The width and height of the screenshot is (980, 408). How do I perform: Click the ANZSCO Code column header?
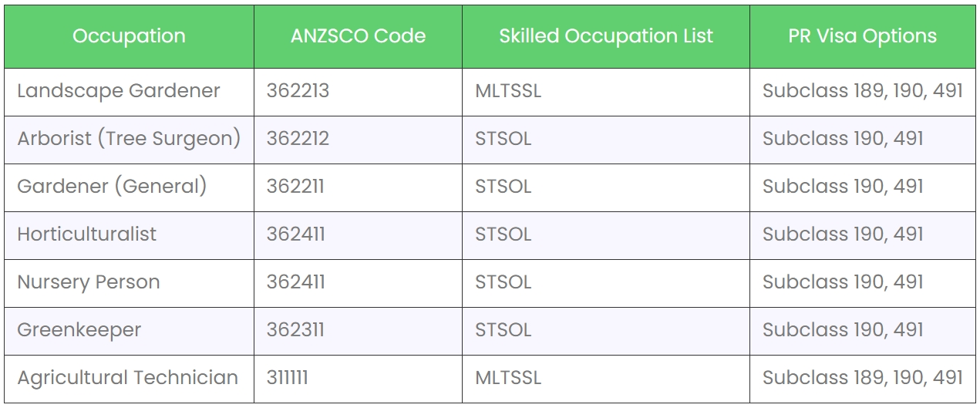tap(358, 36)
